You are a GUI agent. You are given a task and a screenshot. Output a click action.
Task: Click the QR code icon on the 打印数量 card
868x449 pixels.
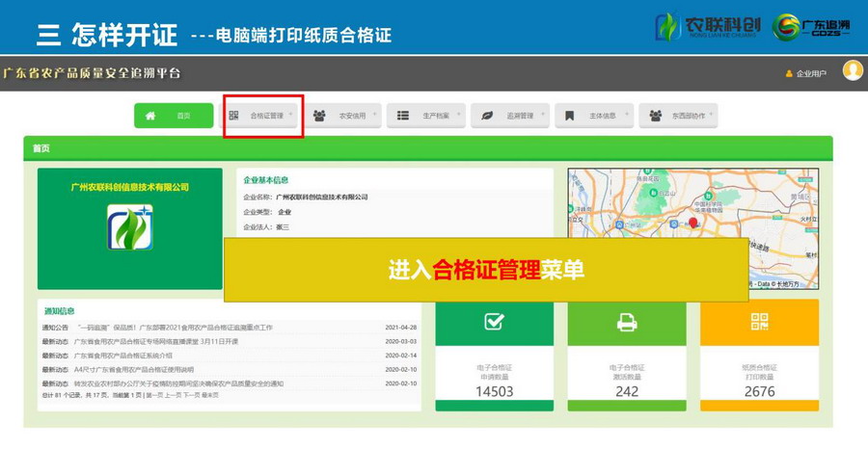(x=759, y=322)
